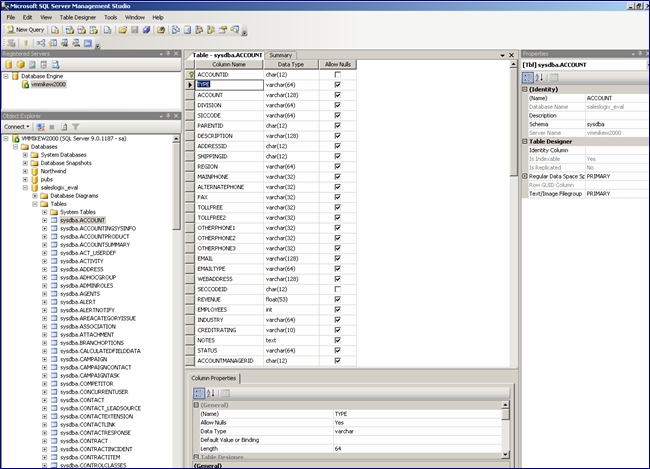Screen dimensions: 650x469
Task: Click the Allow Nulls column header
Action: pos(338,64)
